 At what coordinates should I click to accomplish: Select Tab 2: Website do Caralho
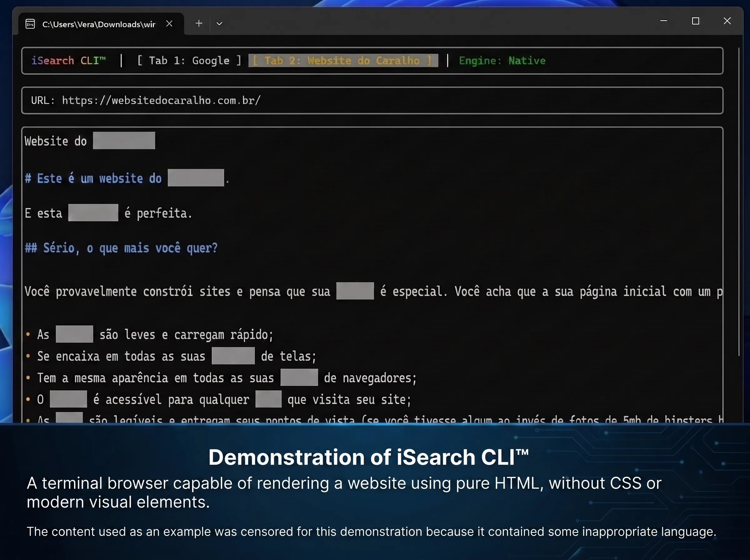[343, 61]
